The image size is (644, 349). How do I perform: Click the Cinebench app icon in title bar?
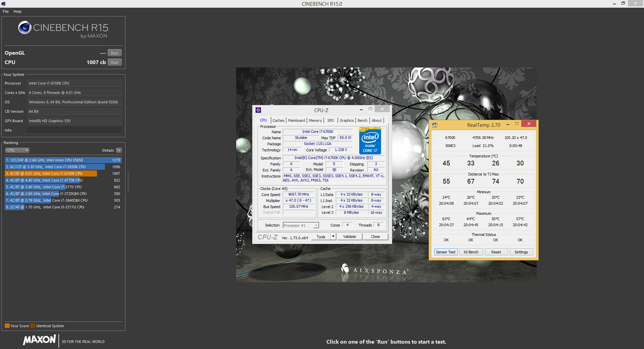[x=3, y=4]
